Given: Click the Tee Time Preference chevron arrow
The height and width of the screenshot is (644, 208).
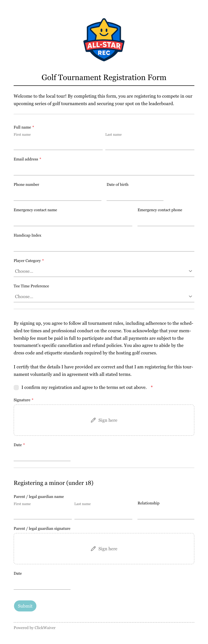Looking at the screenshot, I should click(190, 296).
